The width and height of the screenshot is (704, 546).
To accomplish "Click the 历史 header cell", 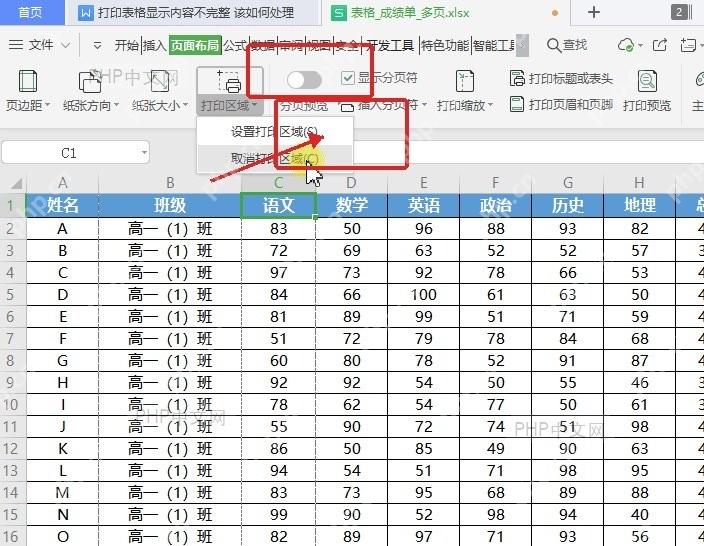I will 568,205.
